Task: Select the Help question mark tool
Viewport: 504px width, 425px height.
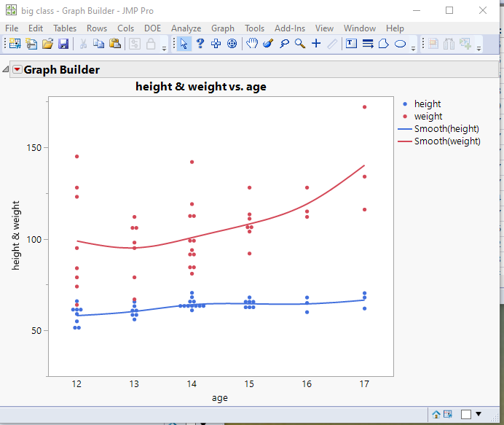Action: tap(200, 44)
